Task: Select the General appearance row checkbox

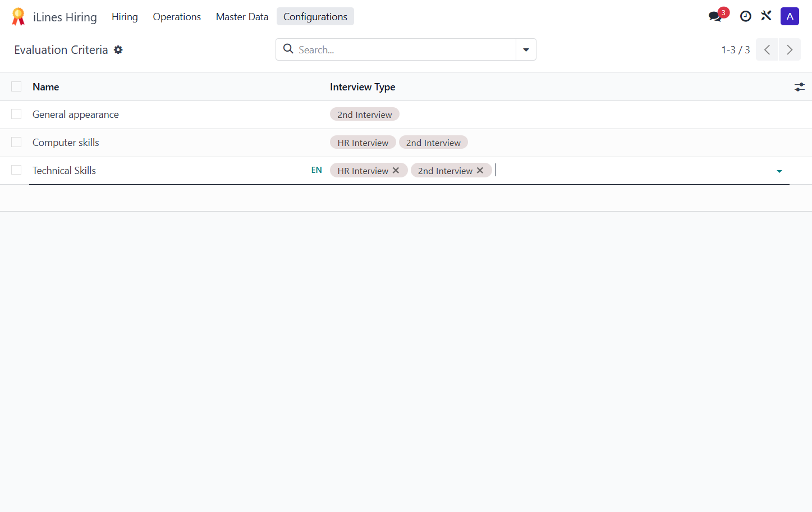Action: click(16, 114)
